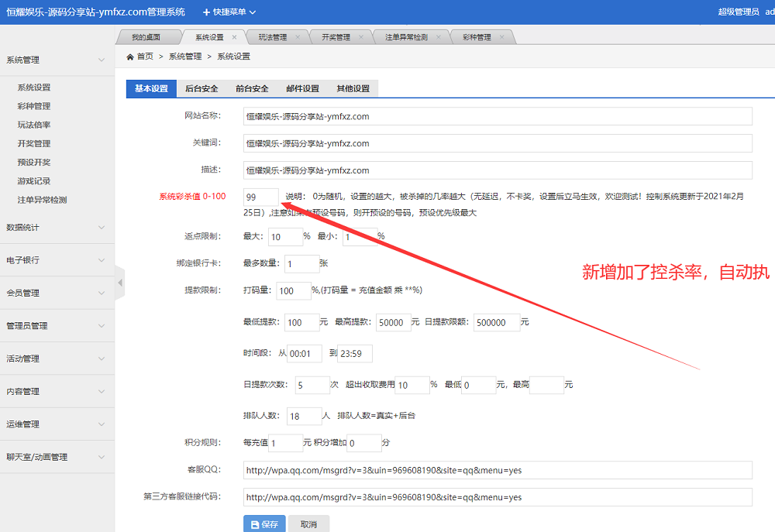The width and height of the screenshot is (775, 532).
Task: Close the 玩法管理 tab
Action: [x=298, y=37]
